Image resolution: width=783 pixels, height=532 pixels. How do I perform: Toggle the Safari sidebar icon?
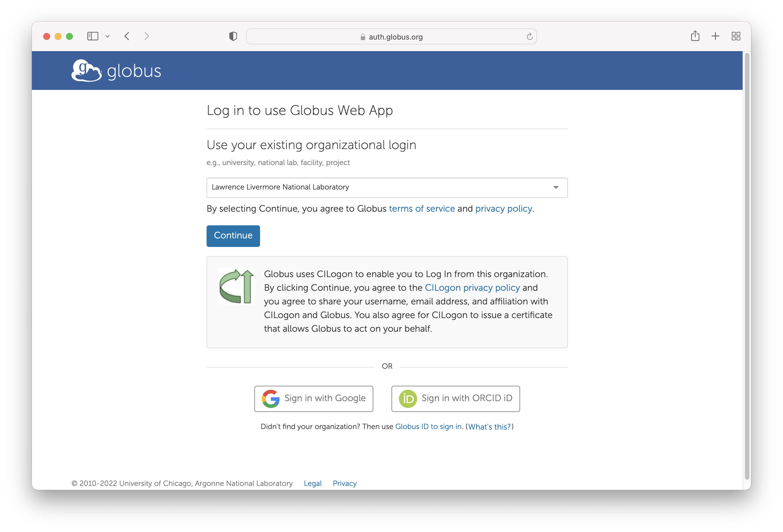coord(92,36)
